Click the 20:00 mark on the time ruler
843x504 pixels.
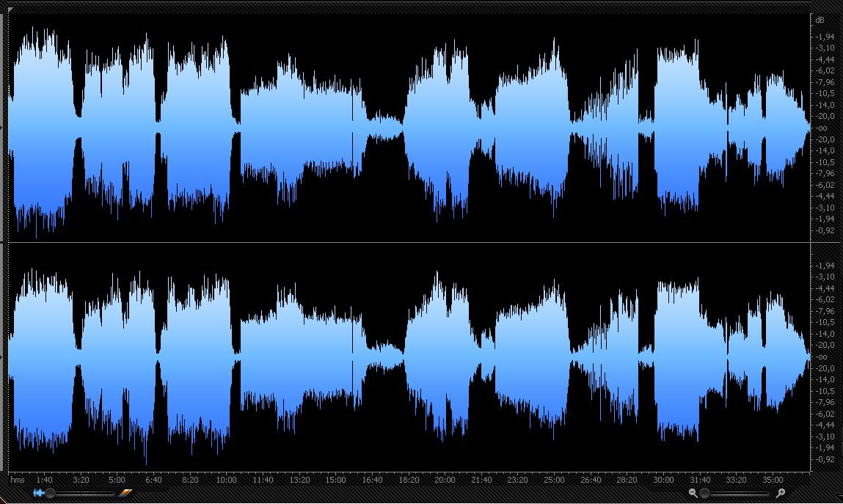[x=444, y=480]
